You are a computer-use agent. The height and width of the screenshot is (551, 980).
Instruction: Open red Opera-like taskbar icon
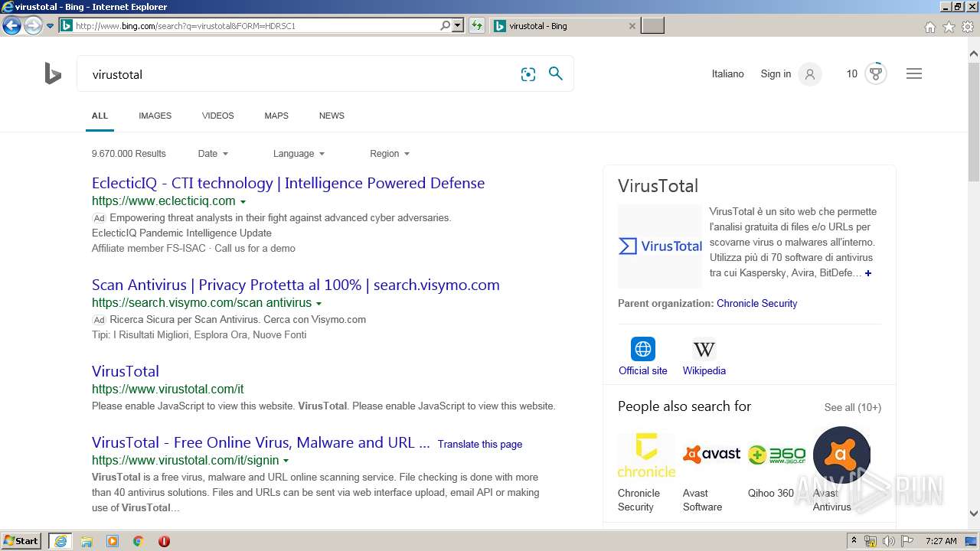coord(164,541)
